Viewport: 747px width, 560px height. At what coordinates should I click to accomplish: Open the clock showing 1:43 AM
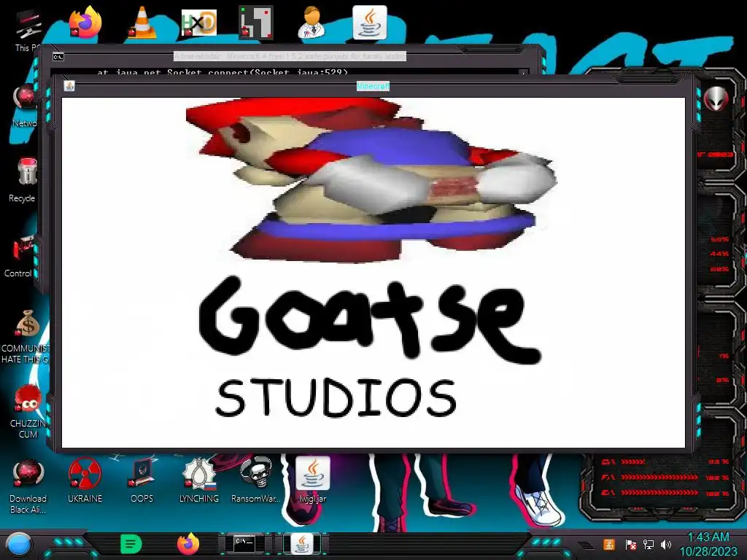(708, 544)
